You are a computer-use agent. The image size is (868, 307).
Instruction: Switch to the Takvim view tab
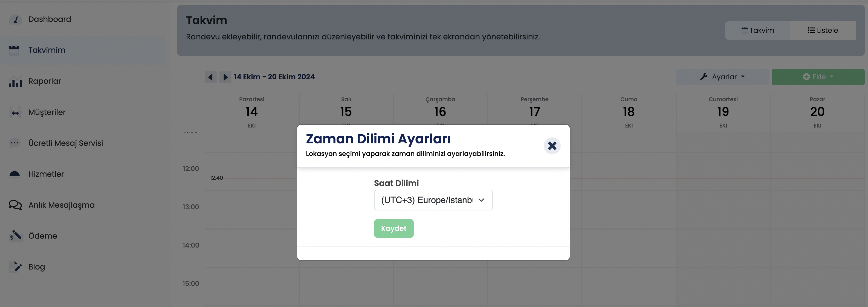(x=757, y=30)
